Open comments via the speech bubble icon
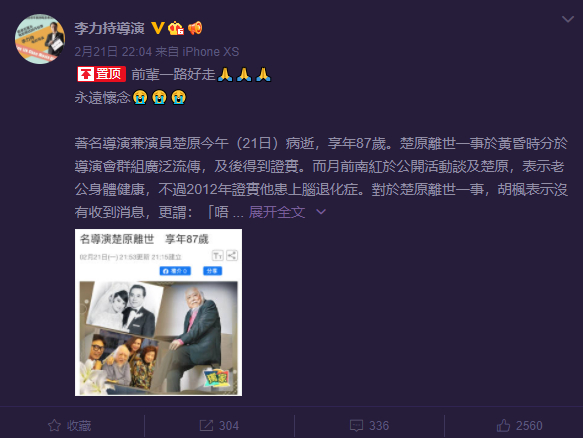 [356, 425]
